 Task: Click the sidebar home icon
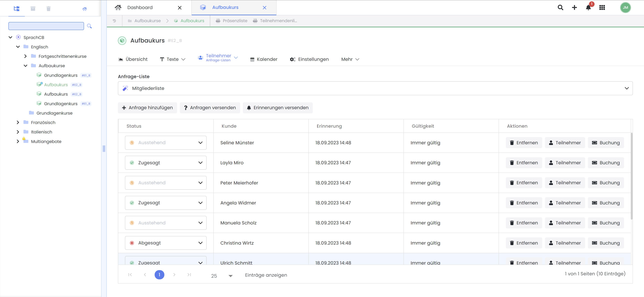85,9
